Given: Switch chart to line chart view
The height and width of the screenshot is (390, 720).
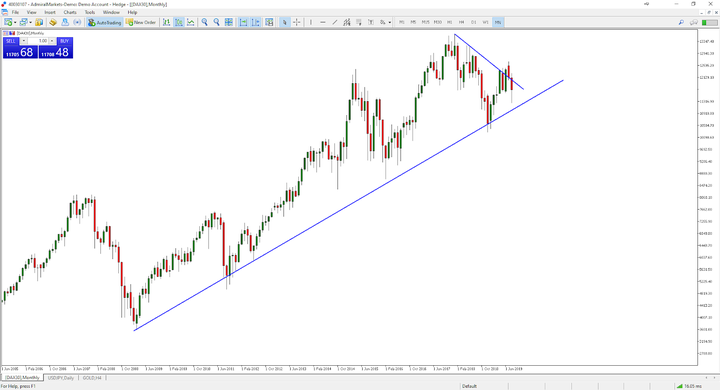Looking at the screenshot, I should pos(191,22).
